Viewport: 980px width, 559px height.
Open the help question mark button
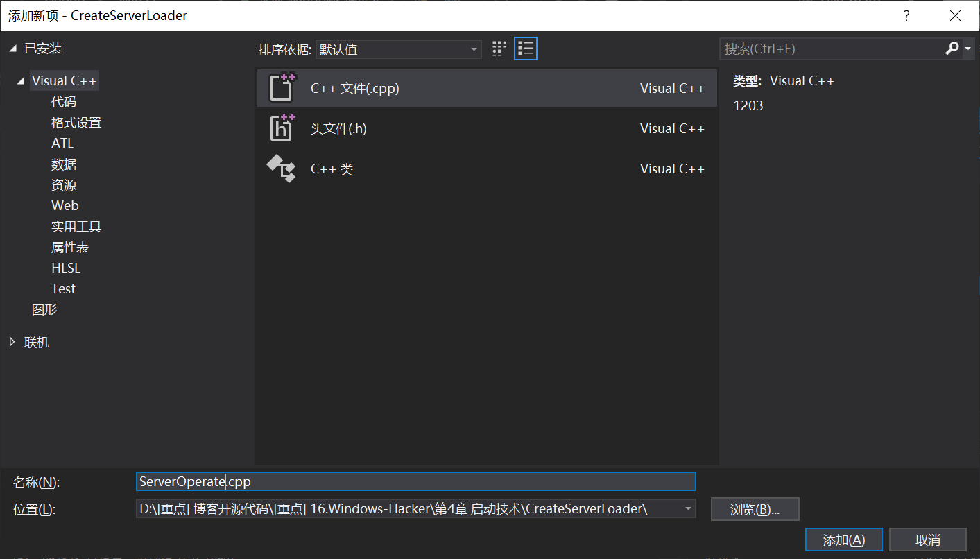point(906,15)
